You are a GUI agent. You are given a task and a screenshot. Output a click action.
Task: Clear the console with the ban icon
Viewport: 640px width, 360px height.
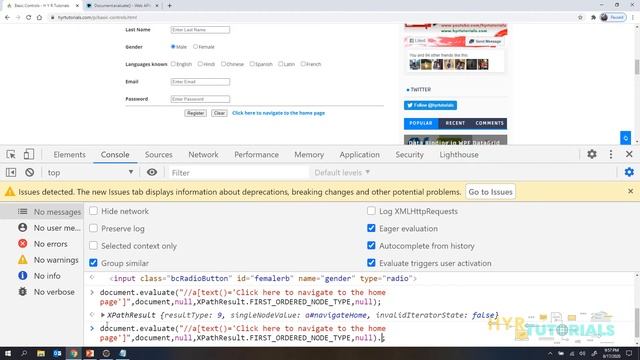[29, 172]
